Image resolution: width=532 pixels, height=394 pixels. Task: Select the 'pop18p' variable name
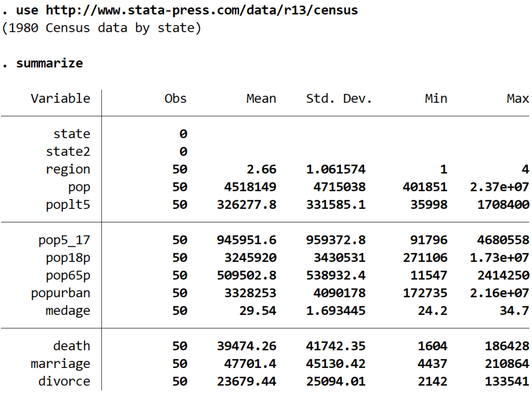coord(68,258)
